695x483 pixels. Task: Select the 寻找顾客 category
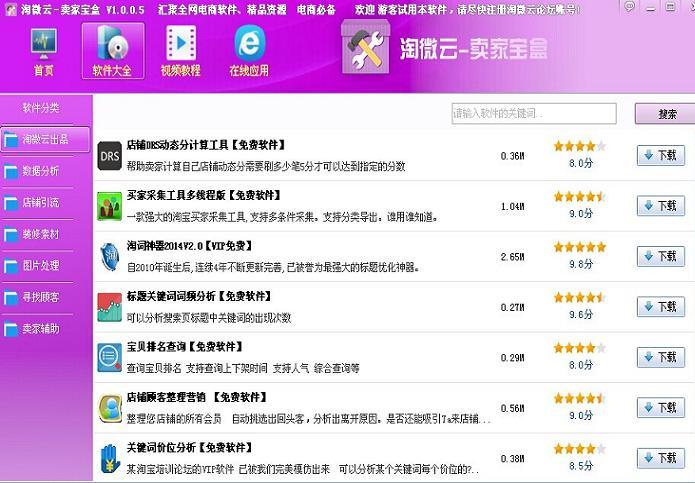pos(38,297)
